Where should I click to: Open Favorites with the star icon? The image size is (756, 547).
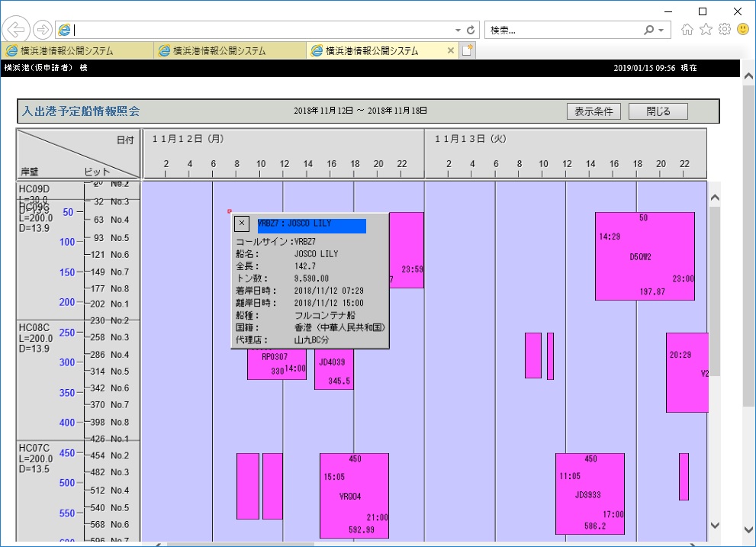pos(706,30)
